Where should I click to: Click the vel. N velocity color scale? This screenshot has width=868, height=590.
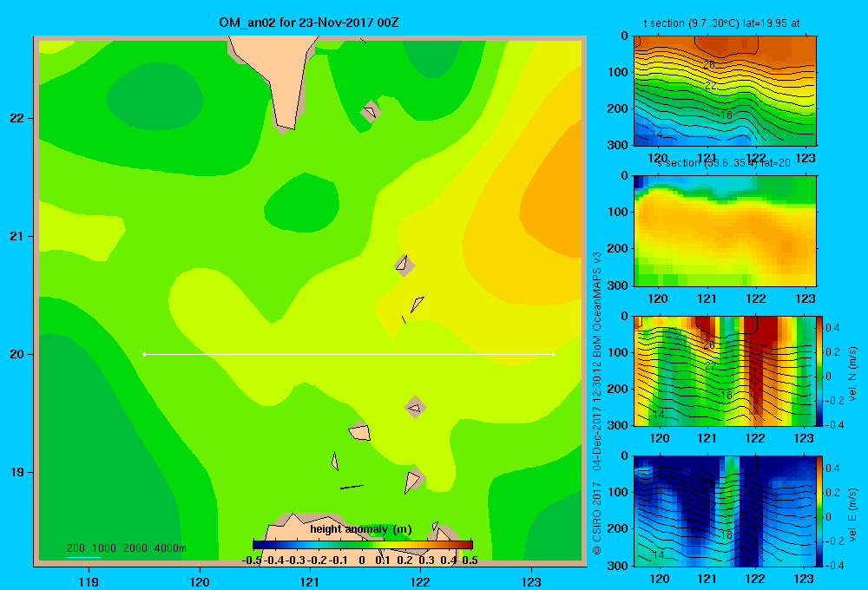[820, 370]
